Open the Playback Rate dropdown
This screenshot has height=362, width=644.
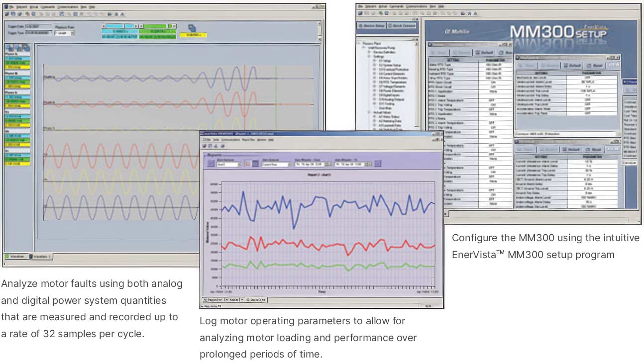pyautogui.click(x=64, y=33)
